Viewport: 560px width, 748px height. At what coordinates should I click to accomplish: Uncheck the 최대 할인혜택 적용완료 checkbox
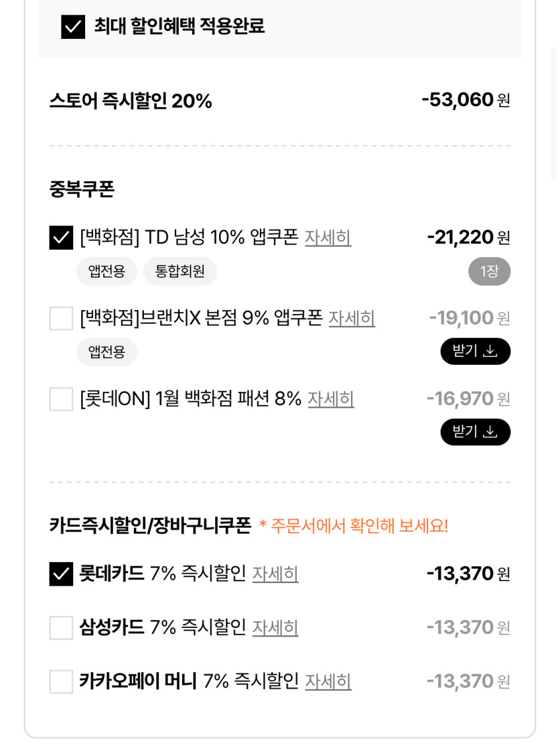pyautogui.click(x=73, y=27)
